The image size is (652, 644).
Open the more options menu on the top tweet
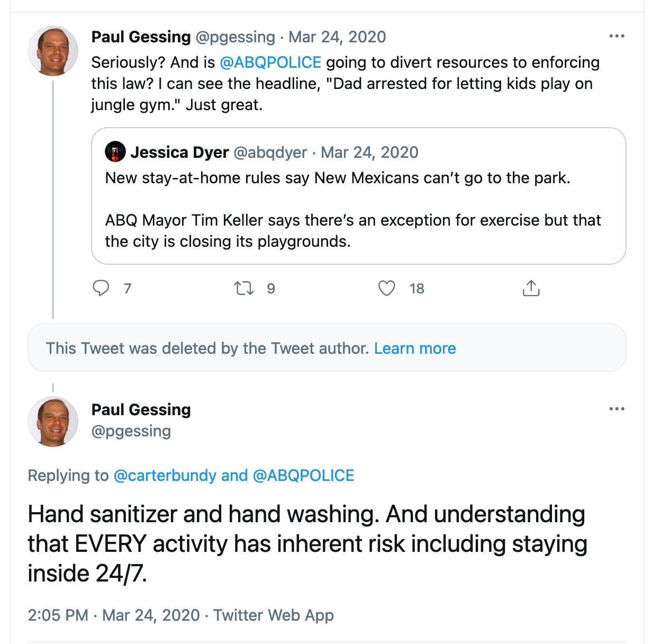tap(617, 37)
